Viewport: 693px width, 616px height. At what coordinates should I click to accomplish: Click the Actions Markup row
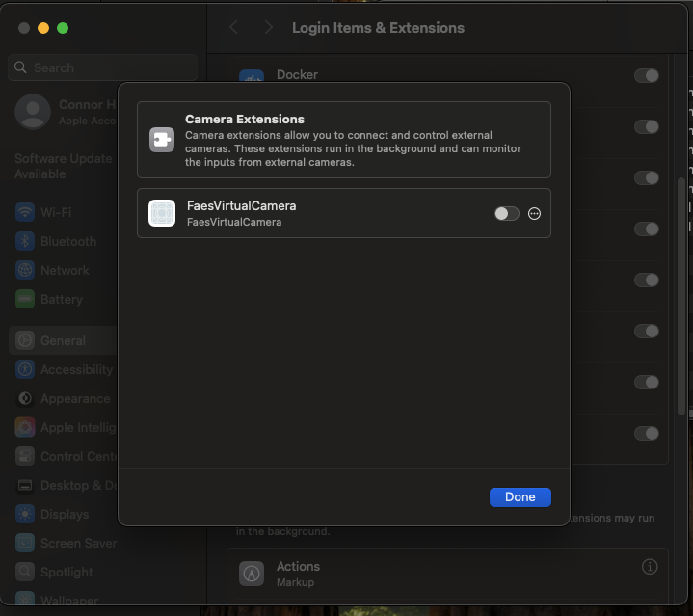447,574
